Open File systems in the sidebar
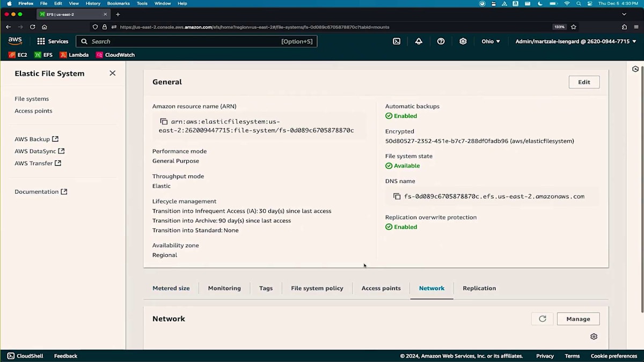The image size is (644, 362). click(32, 99)
